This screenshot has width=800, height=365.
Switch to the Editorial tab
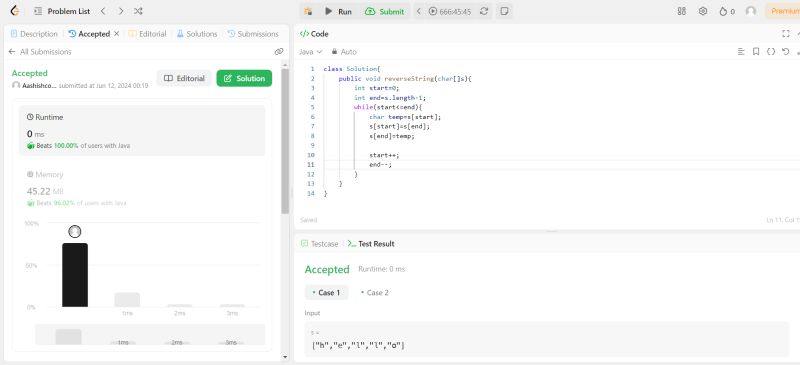[147, 34]
